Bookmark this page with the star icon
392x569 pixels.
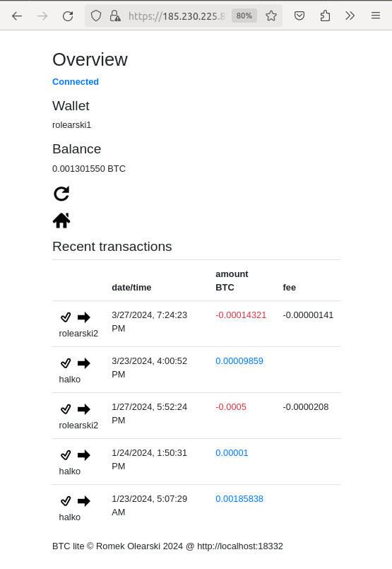271,16
